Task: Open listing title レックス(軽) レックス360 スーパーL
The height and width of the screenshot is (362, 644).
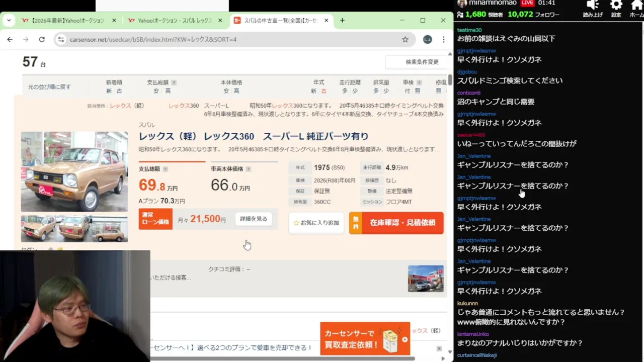Action: [254, 136]
